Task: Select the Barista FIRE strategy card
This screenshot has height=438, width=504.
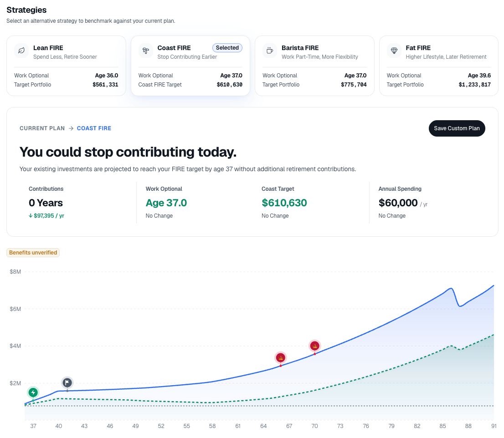Action: tap(314, 66)
